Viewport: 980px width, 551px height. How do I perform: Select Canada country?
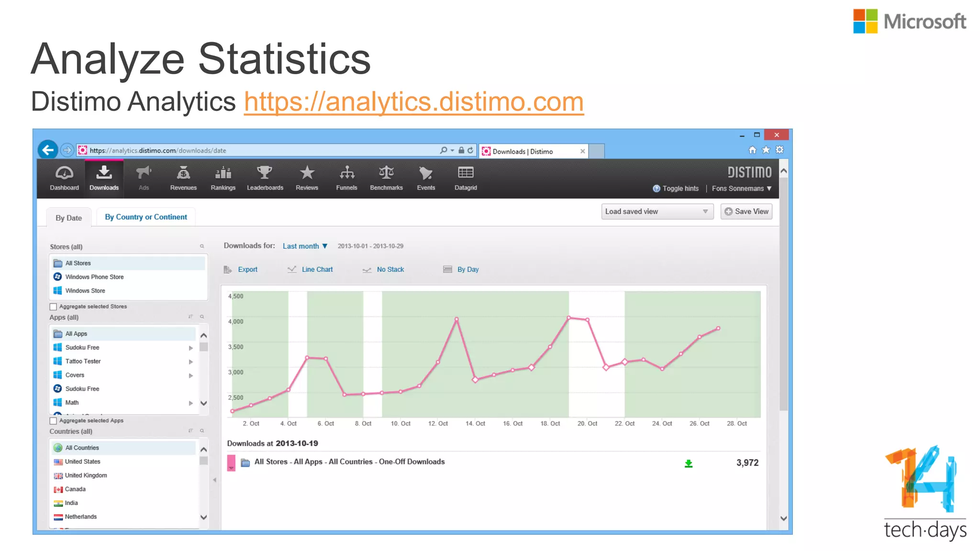coord(123,489)
